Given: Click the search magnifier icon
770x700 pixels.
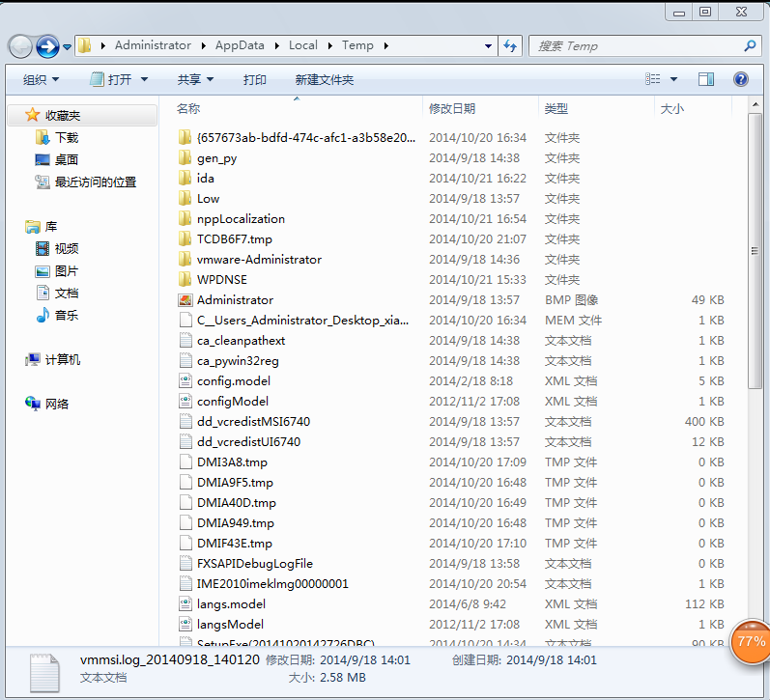Looking at the screenshot, I should pyautogui.click(x=750, y=46).
